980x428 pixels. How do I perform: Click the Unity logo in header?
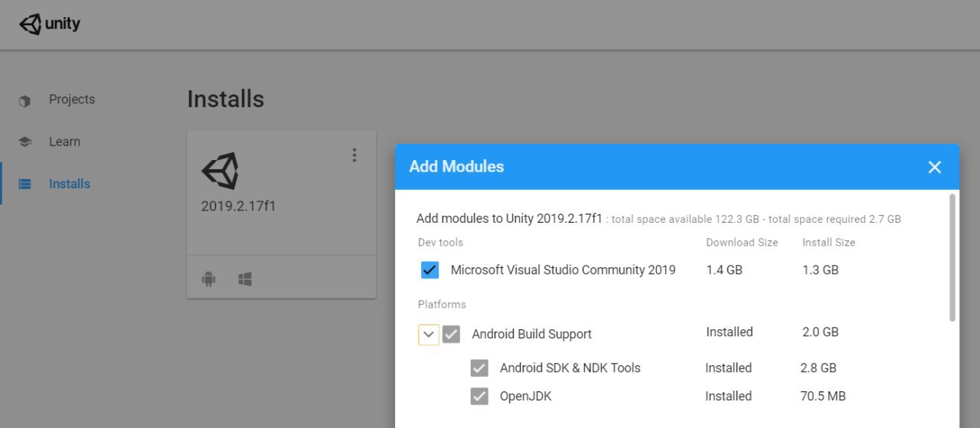tap(50, 24)
